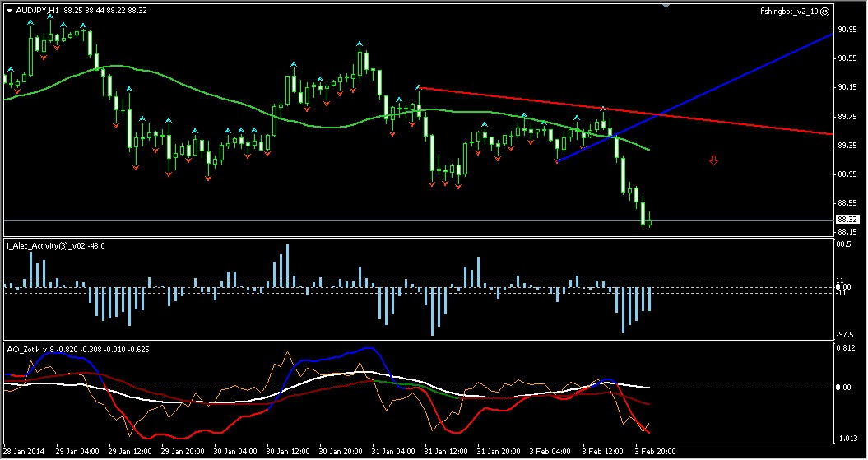The image size is (868, 460).
Task: Open the chart menu arrow beside AUDJPY,H1
Action: [9, 10]
